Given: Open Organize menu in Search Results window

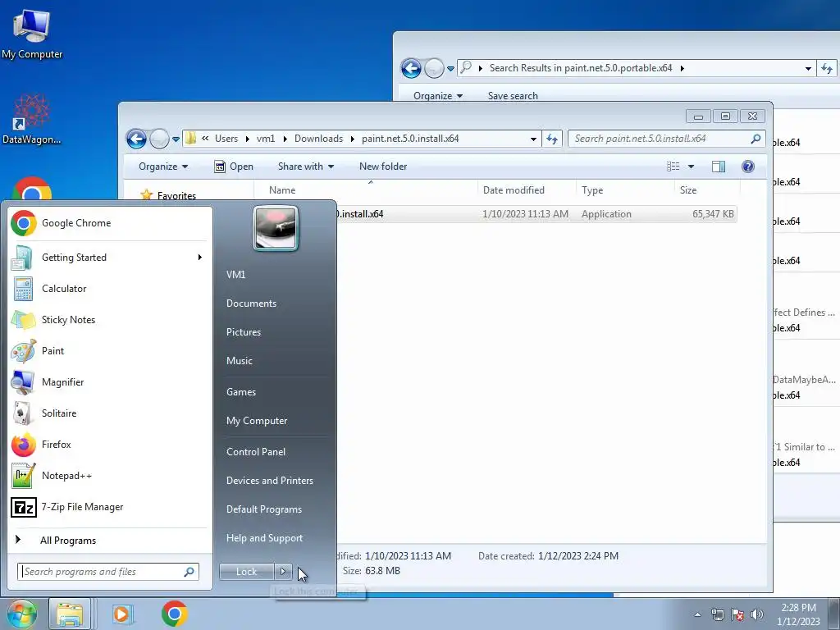Looking at the screenshot, I should click(x=438, y=96).
